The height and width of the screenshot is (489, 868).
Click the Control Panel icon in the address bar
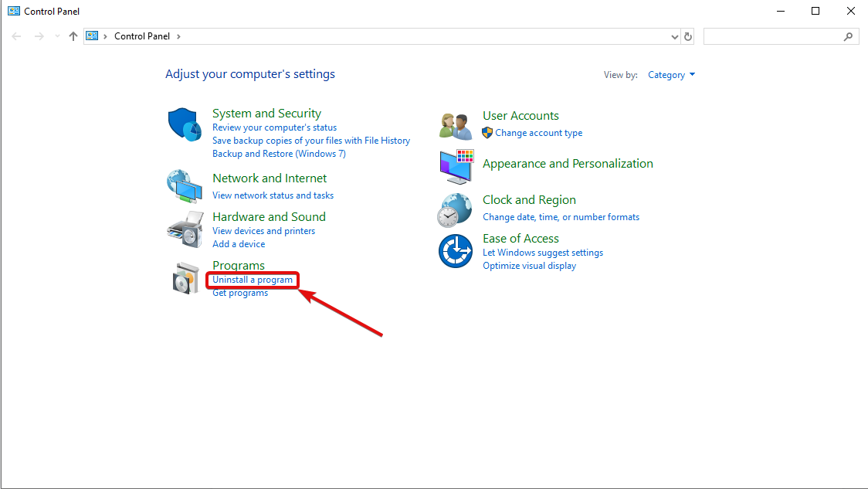(92, 36)
